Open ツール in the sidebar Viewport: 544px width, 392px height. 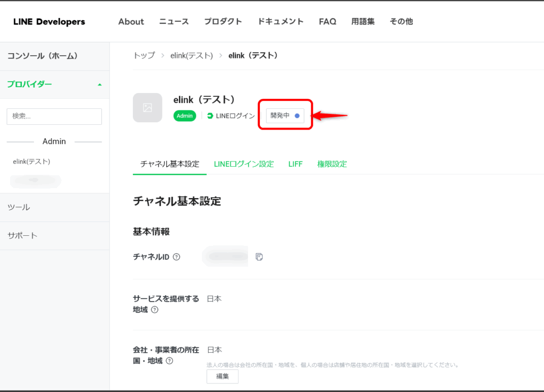55,208
